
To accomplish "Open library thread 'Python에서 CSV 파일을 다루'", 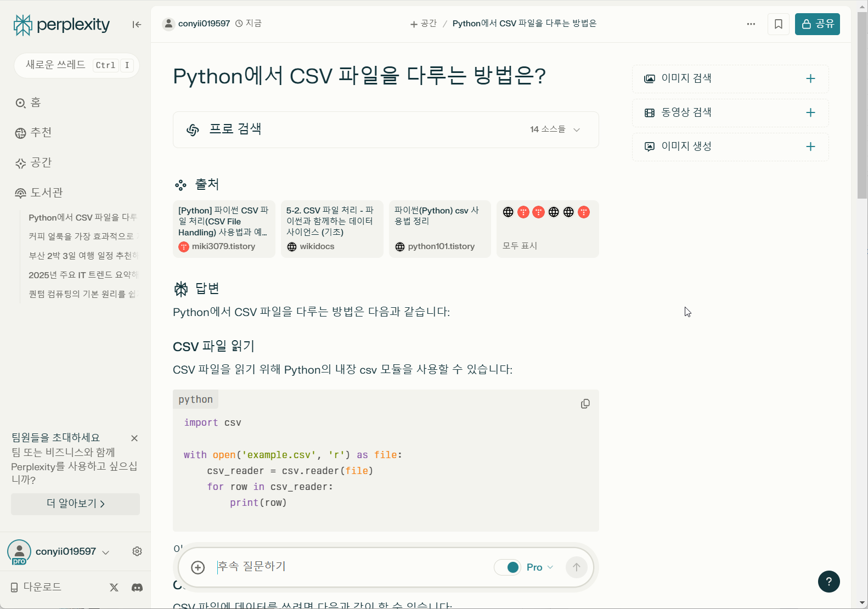I will pos(83,217).
